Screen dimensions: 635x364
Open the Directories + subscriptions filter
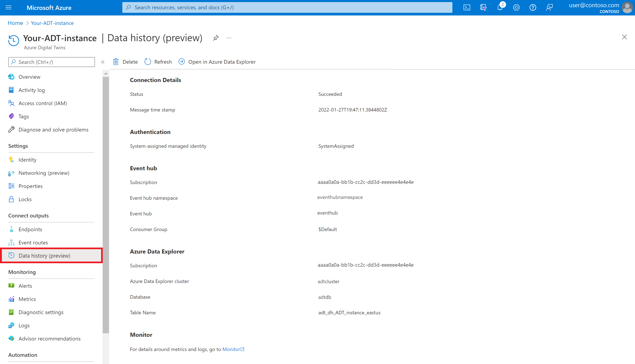pyautogui.click(x=483, y=7)
